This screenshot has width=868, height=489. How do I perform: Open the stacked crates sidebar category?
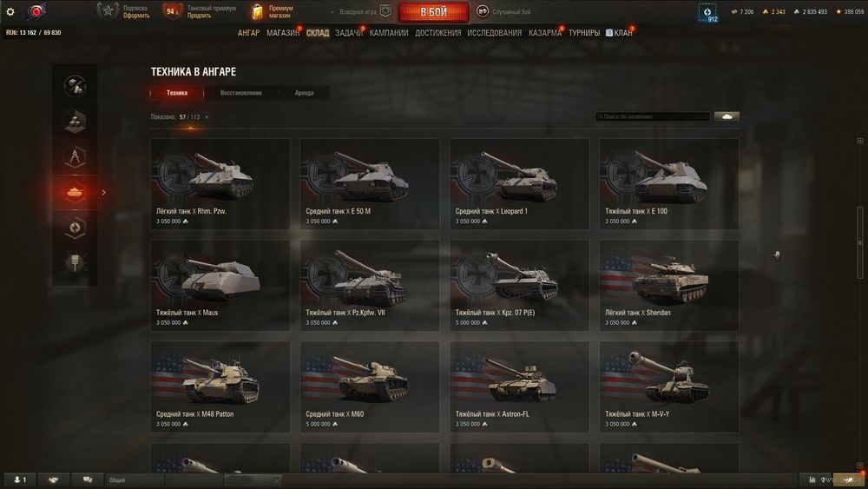tap(75, 122)
